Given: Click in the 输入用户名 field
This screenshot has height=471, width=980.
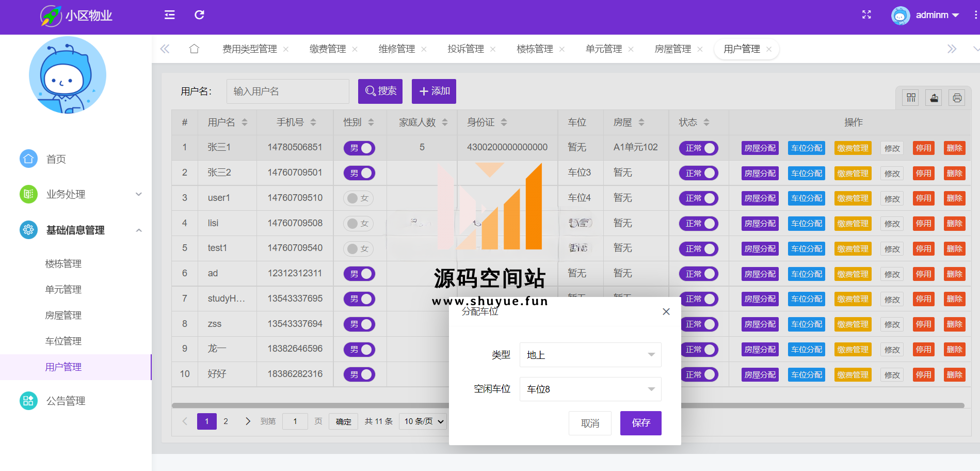Looking at the screenshot, I should coord(288,91).
